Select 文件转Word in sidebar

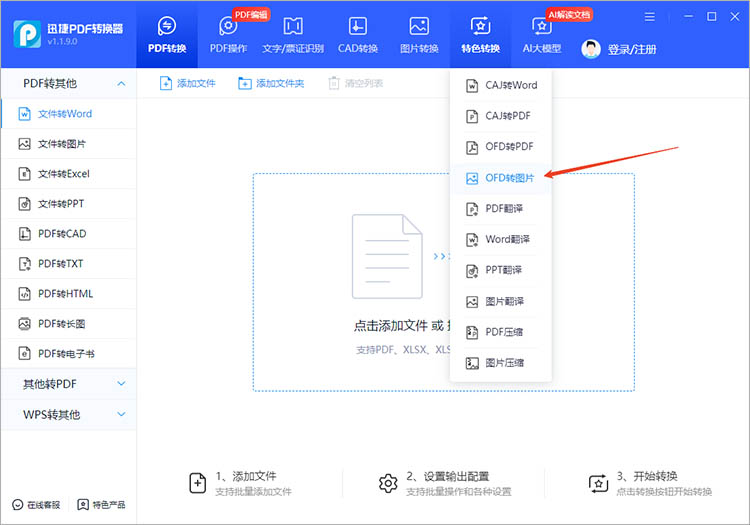68,114
